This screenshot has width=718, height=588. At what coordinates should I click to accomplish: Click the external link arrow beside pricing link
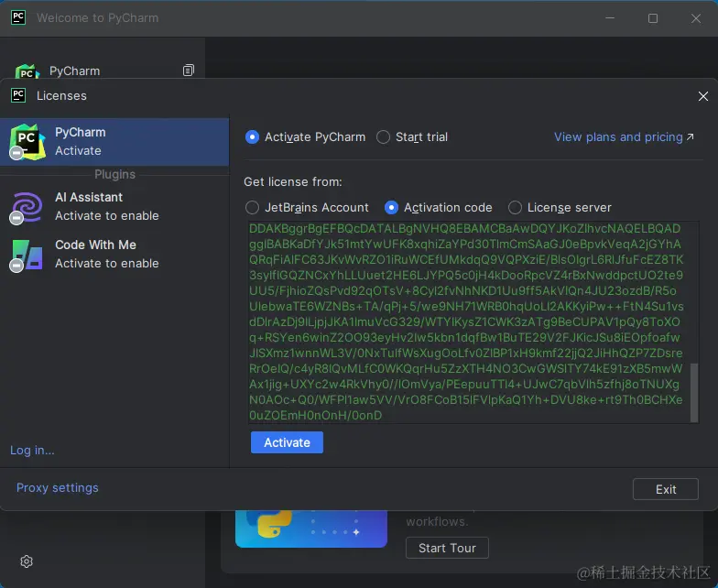tap(691, 137)
